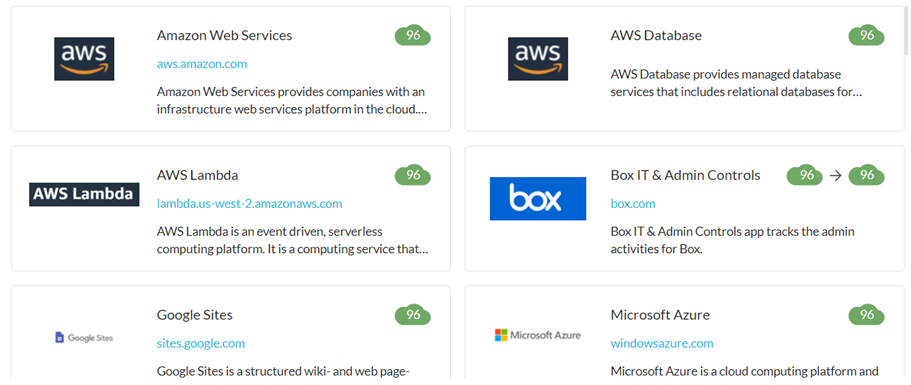Open the lambda.us-west-2.amazonaws.com link
Image resolution: width=911 pixels, height=385 pixels.
point(249,204)
